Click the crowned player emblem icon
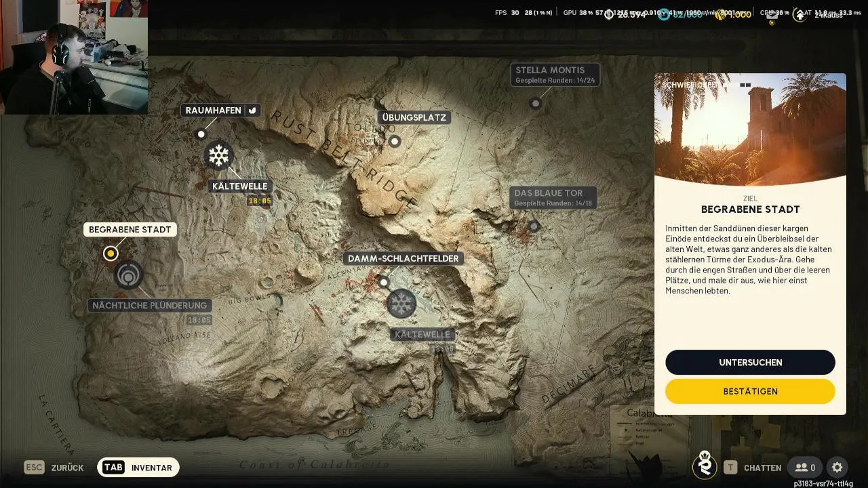Screen dimensions: 868x488 (x=705, y=465)
